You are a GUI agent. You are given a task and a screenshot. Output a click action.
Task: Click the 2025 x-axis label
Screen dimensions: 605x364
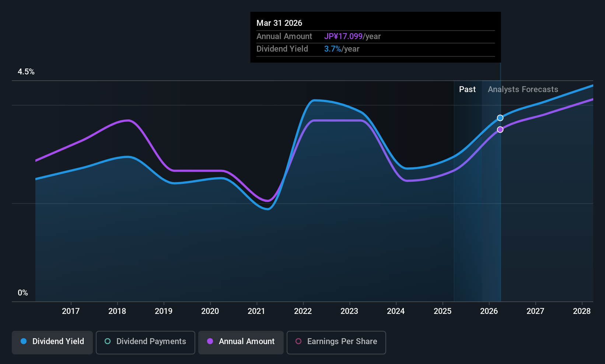pos(443,311)
